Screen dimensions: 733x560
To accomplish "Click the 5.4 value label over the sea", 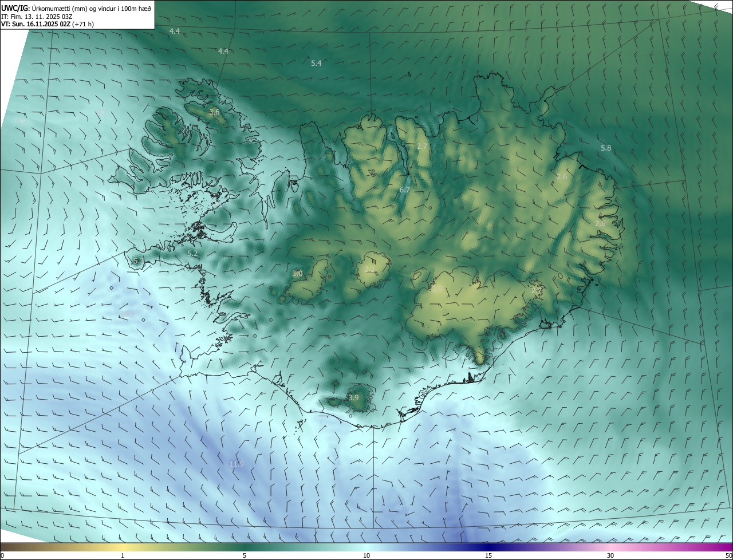I will [x=316, y=64].
